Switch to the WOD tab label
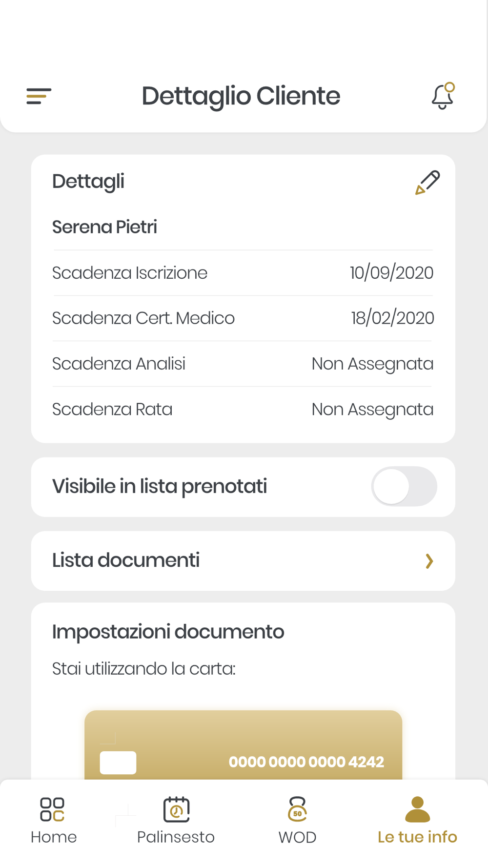The width and height of the screenshot is (488, 868). [297, 837]
